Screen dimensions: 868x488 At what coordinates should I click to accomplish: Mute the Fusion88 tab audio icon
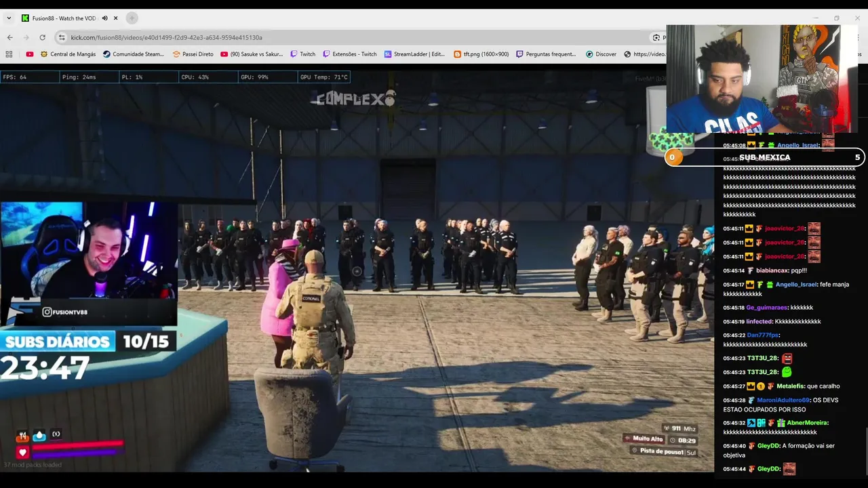[104, 18]
